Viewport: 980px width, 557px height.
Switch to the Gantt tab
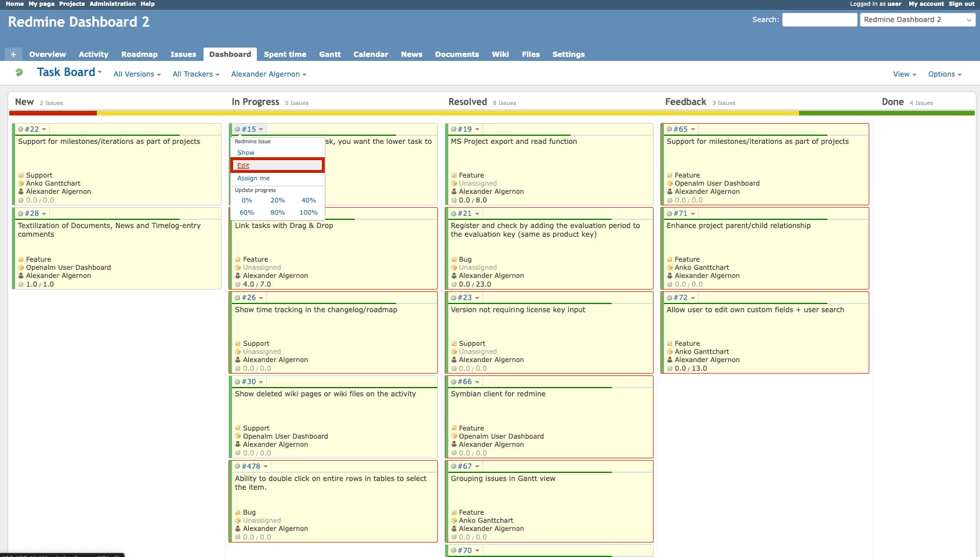(329, 55)
